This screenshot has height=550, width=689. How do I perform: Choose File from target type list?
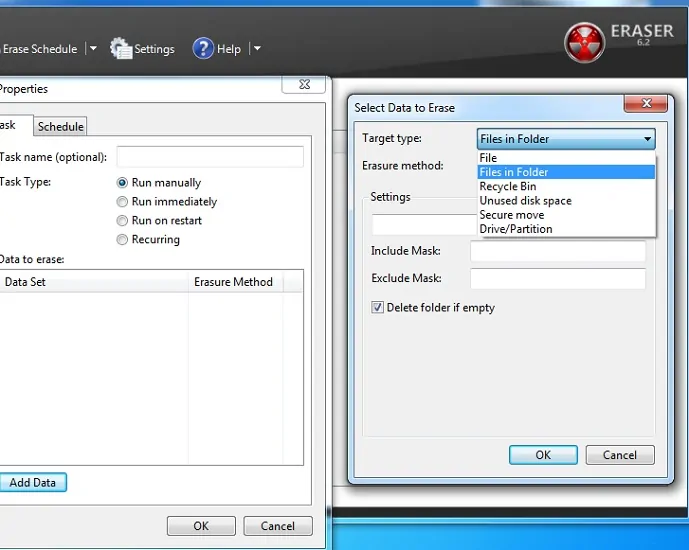pos(566,158)
